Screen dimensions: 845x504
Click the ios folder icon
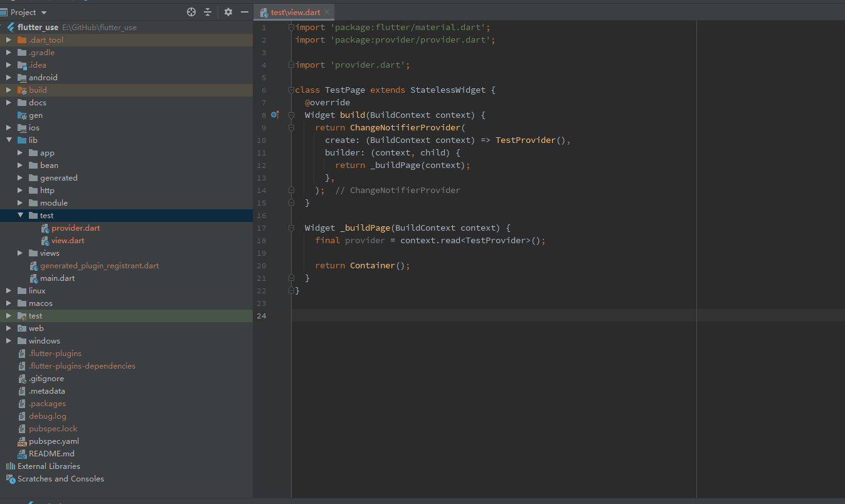coord(22,128)
